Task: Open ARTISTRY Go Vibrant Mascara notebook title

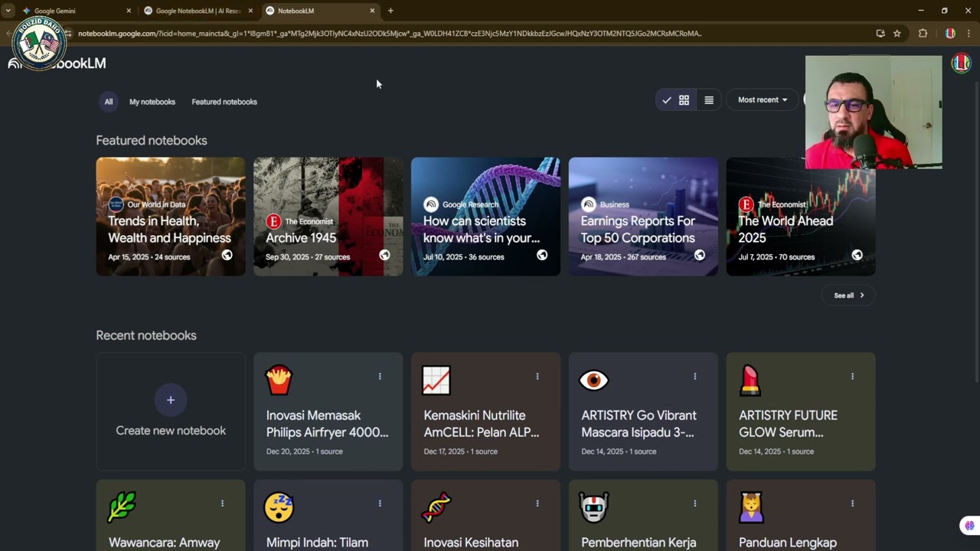Action: pyautogui.click(x=639, y=424)
